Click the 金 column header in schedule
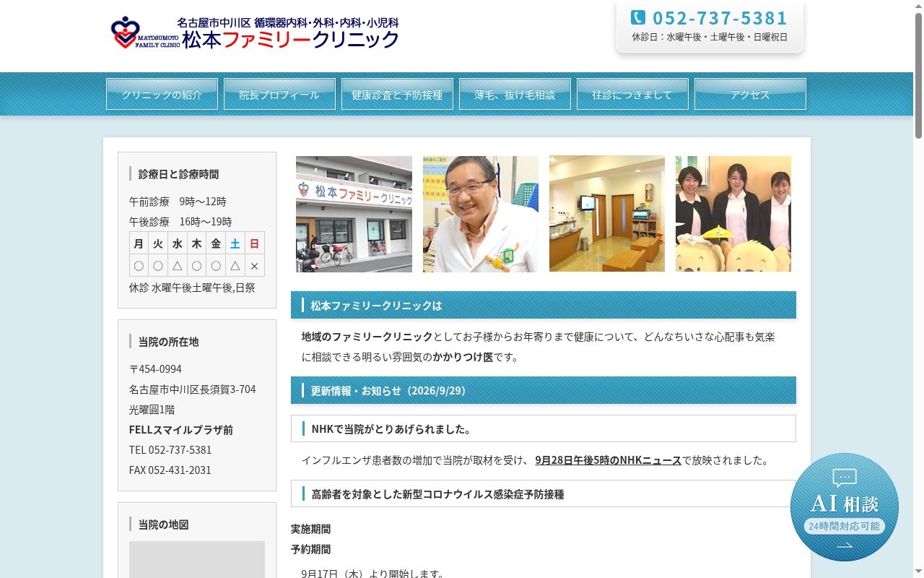Screen dimensions: 924x578 click(216, 243)
